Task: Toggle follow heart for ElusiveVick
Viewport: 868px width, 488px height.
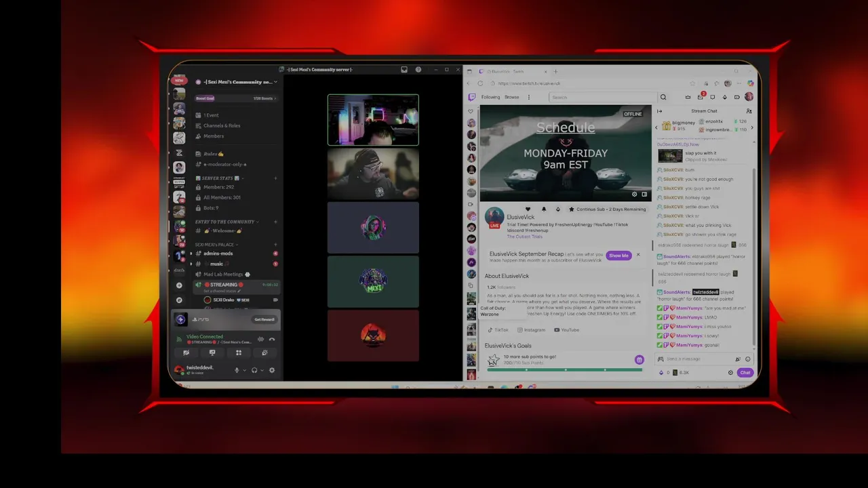Action: tap(529, 209)
